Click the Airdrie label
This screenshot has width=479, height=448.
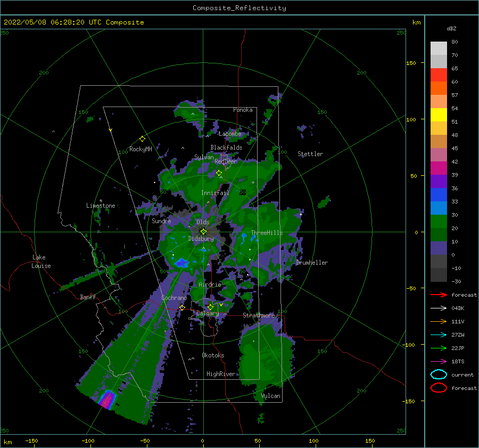210,284
